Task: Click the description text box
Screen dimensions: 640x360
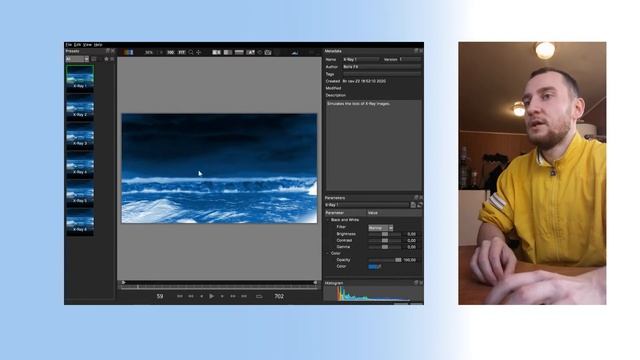Action: click(x=373, y=145)
